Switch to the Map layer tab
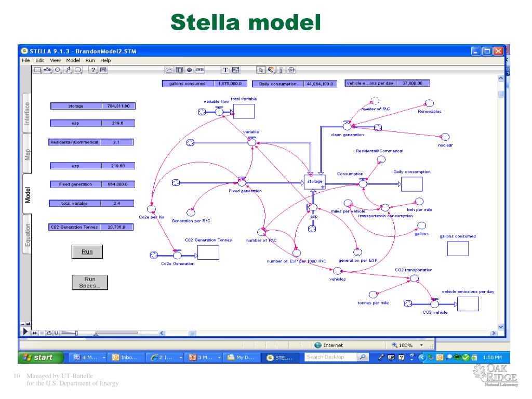Viewport: 532px width, 399px height. click(27, 154)
